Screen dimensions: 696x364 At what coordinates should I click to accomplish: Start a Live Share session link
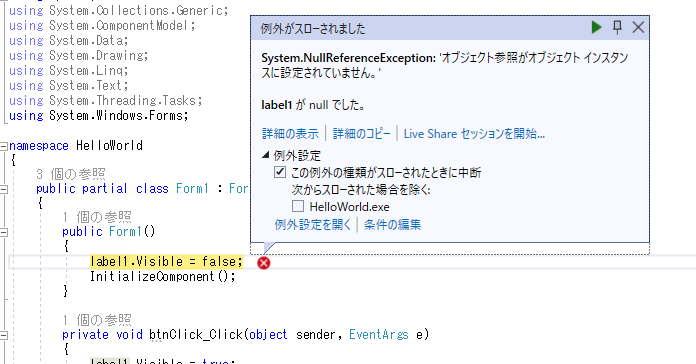[474, 134]
